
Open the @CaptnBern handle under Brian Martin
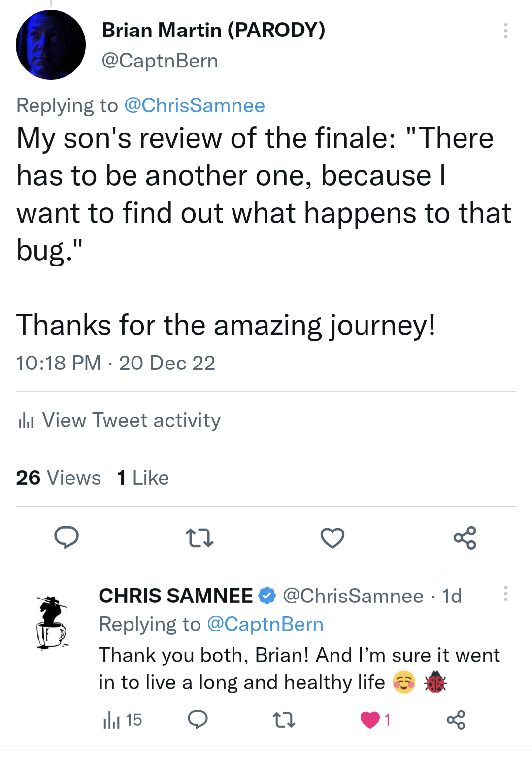pyautogui.click(x=160, y=61)
